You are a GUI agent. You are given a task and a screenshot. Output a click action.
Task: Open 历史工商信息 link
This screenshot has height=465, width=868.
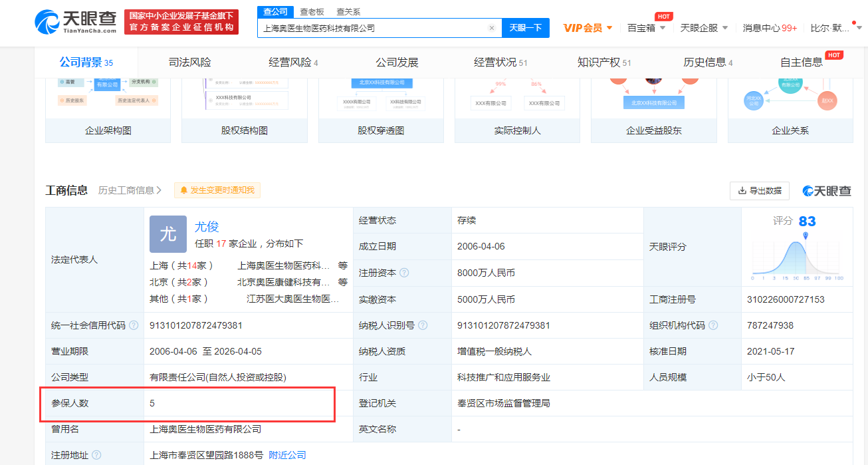(x=130, y=190)
